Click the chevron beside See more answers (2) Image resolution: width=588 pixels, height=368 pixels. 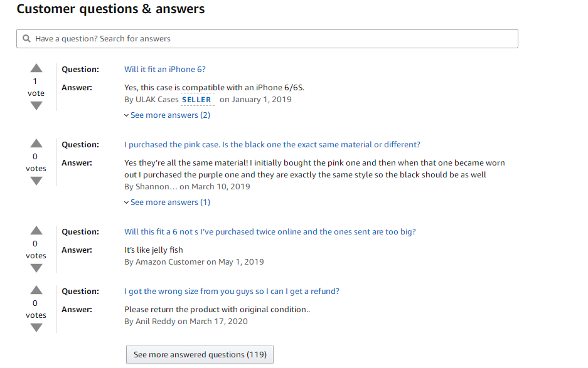click(x=126, y=115)
